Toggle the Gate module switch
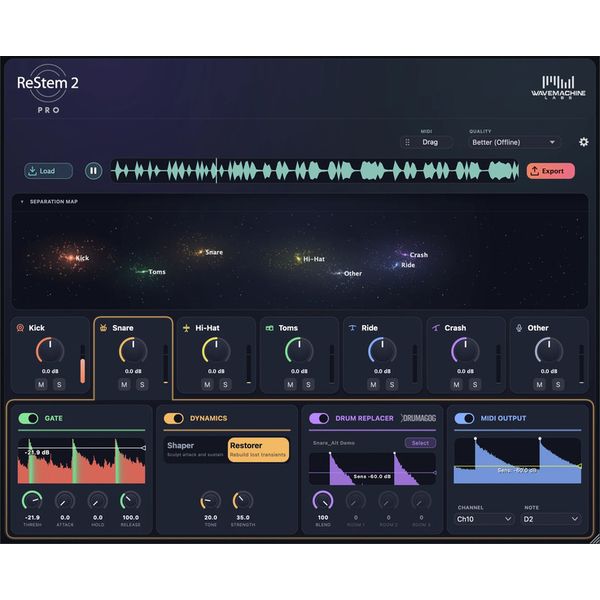Viewport: 600px width, 600px height. (x=28, y=418)
